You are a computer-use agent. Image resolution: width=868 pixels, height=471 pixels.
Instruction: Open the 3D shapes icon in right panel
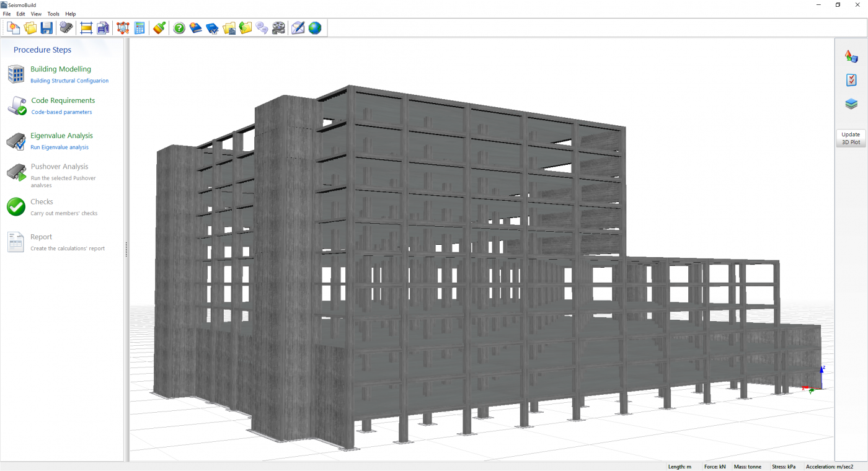(851, 56)
